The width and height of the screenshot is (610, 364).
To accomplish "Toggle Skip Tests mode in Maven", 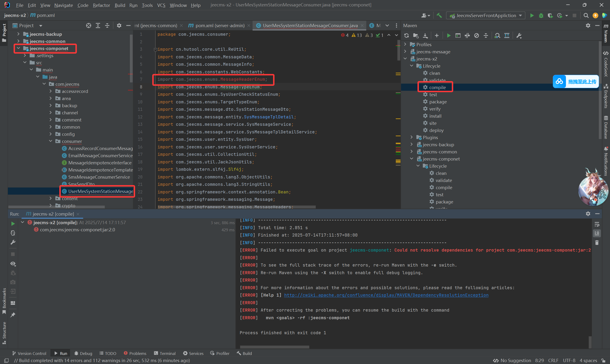I will 476,35.
